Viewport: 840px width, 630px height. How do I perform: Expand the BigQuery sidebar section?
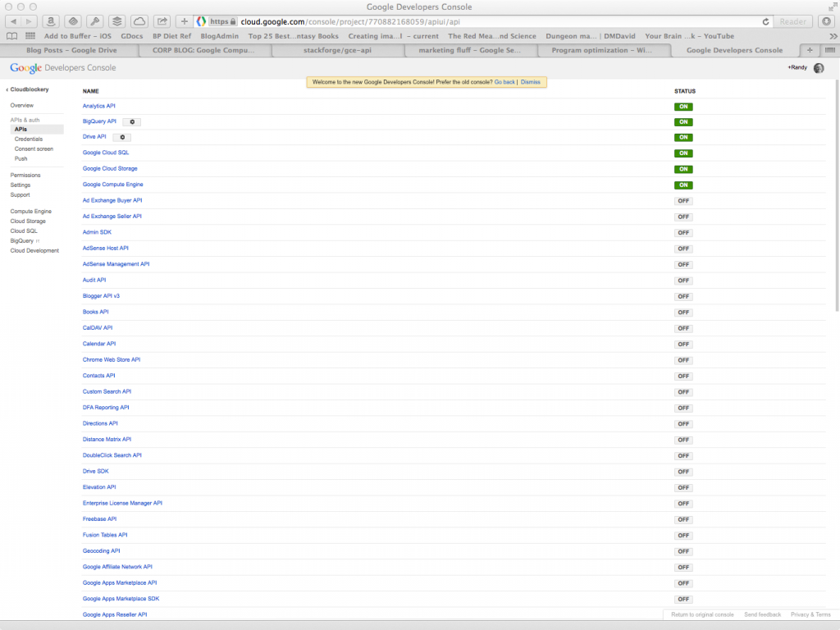pos(24,240)
